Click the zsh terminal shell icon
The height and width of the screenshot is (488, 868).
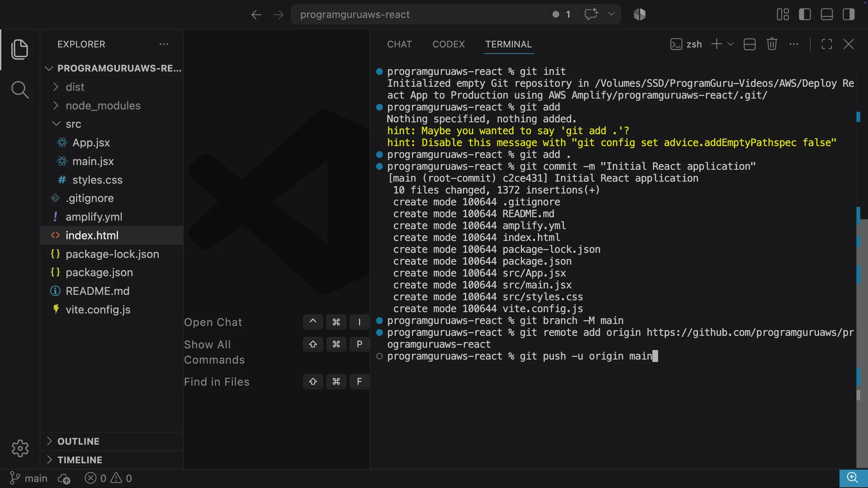[x=676, y=44]
